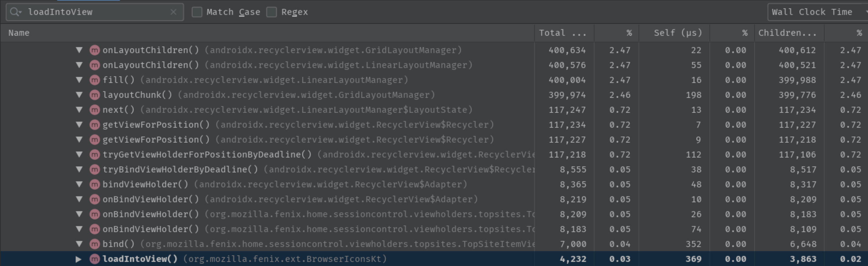Click the method icon beside fill()
Image resolution: width=868 pixels, height=266 pixels.
point(95,80)
